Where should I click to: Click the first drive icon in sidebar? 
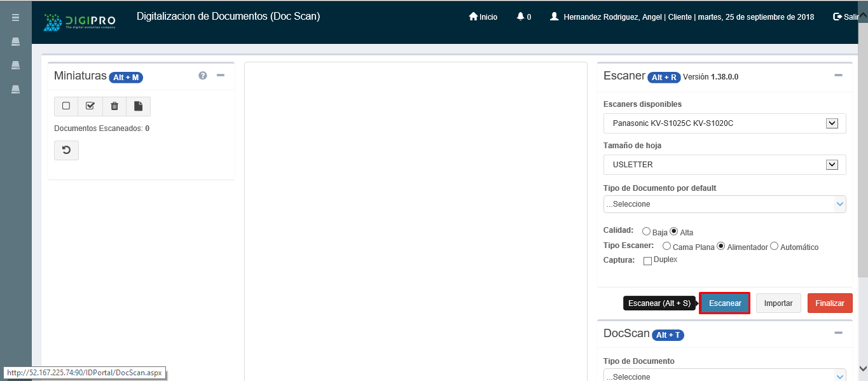click(15, 41)
